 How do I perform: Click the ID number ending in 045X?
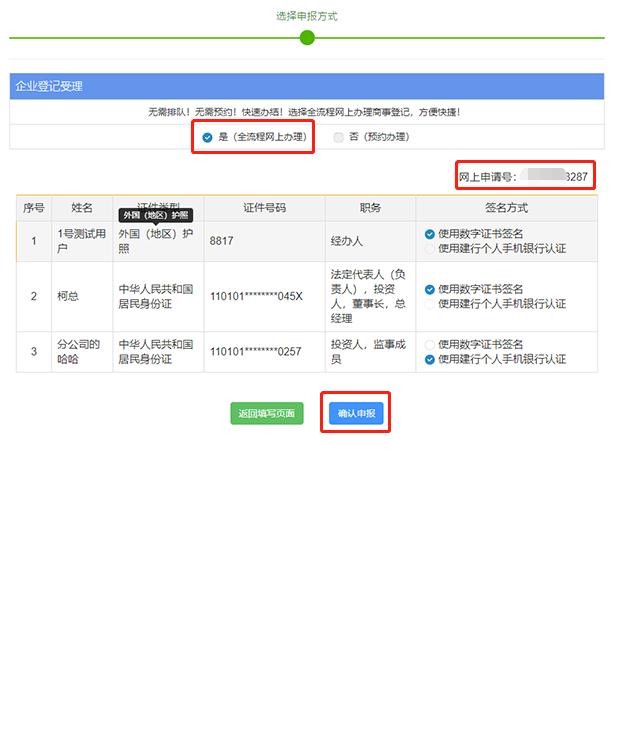click(256, 296)
